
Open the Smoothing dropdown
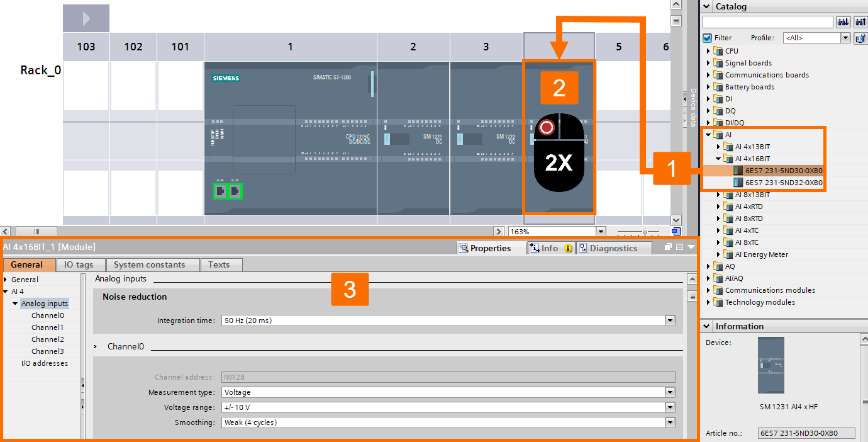click(670, 422)
